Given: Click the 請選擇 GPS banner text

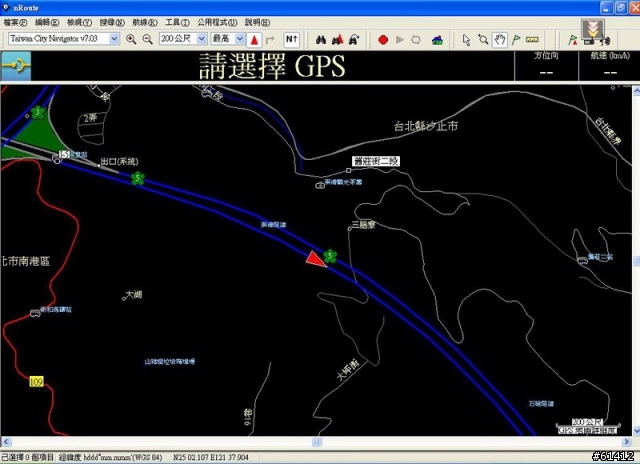Looking at the screenshot, I should pyautogui.click(x=272, y=66).
